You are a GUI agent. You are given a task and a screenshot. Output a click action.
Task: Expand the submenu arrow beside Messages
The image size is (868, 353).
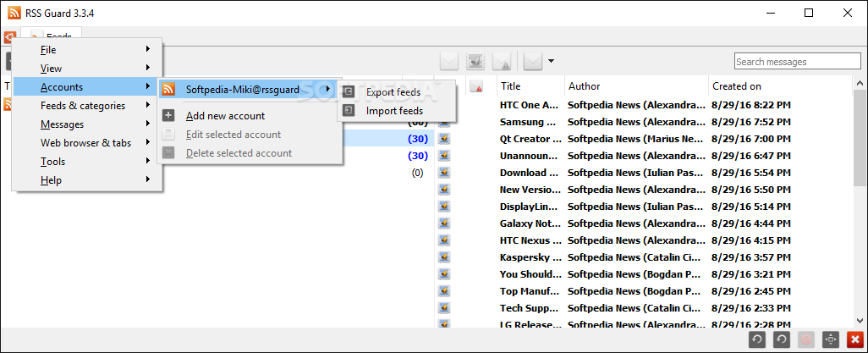(x=148, y=124)
